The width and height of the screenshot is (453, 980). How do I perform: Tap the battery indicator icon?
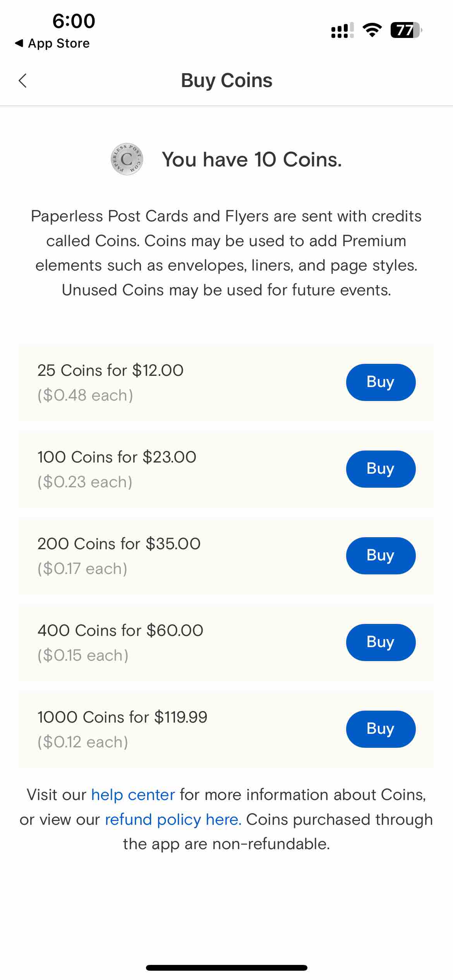click(405, 30)
